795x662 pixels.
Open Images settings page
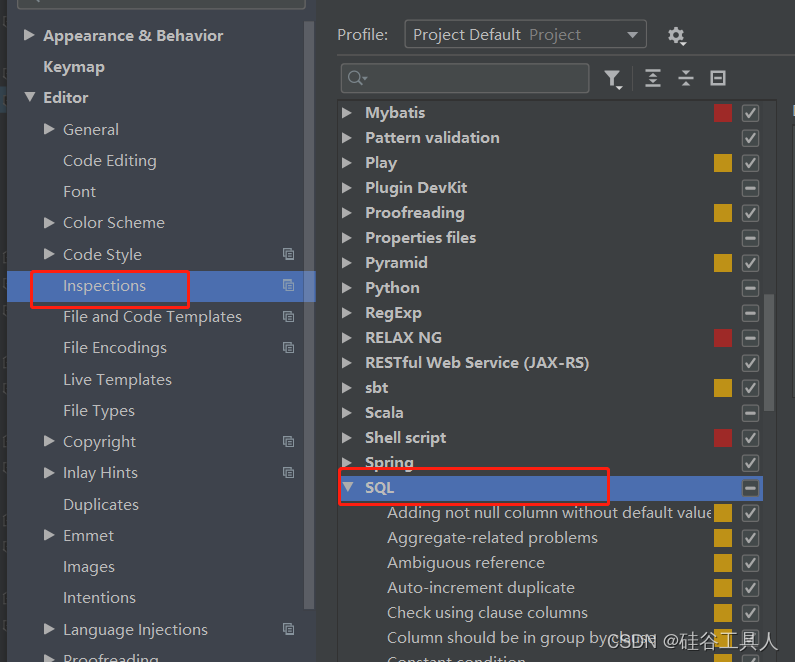pos(89,567)
